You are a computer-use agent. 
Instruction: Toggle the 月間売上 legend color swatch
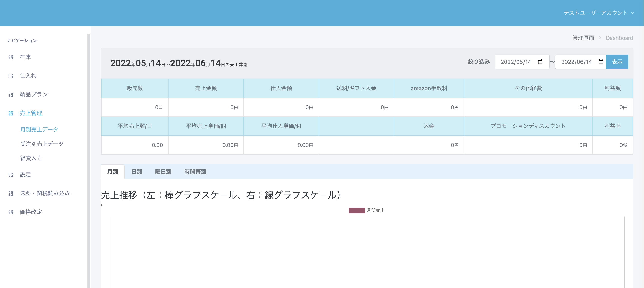pyautogui.click(x=356, y=210)
